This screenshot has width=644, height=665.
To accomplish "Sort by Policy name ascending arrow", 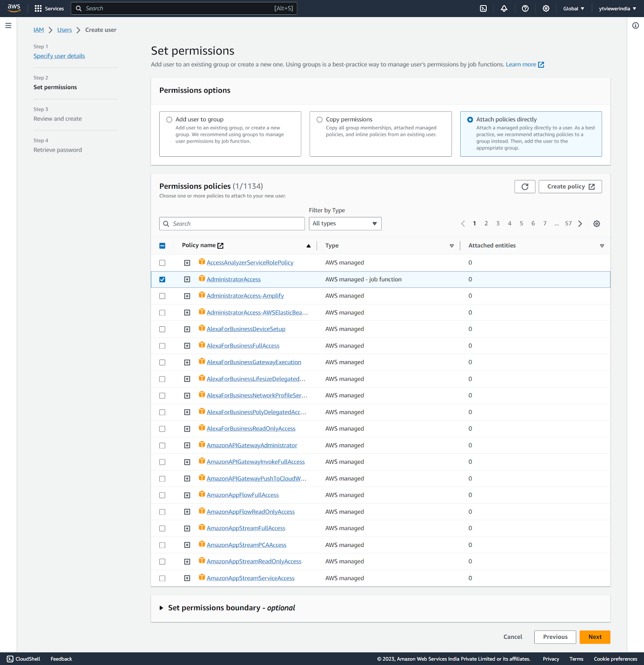I will coord(308,246).
